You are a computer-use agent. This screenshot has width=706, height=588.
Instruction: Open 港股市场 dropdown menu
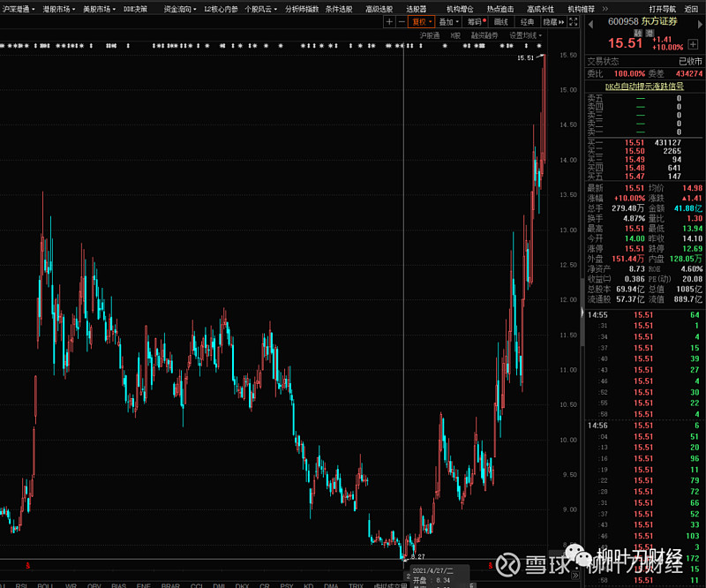coord(59,9)
